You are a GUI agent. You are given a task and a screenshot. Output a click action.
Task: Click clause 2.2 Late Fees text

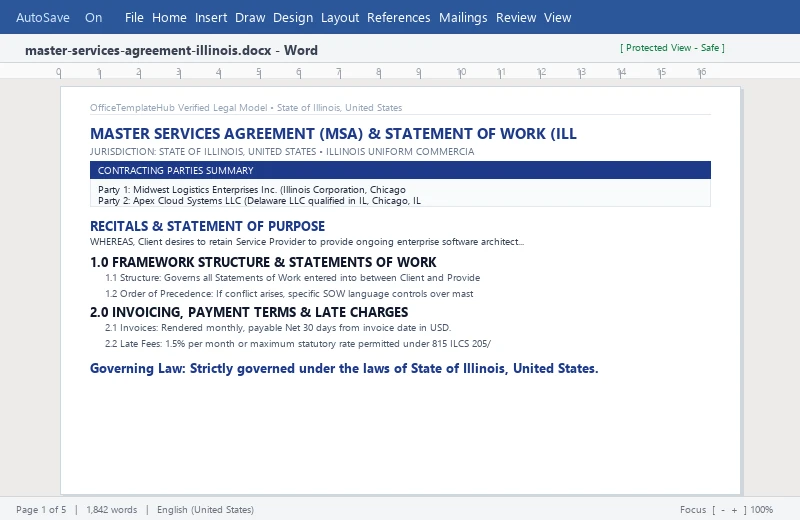tap(297, 343)
